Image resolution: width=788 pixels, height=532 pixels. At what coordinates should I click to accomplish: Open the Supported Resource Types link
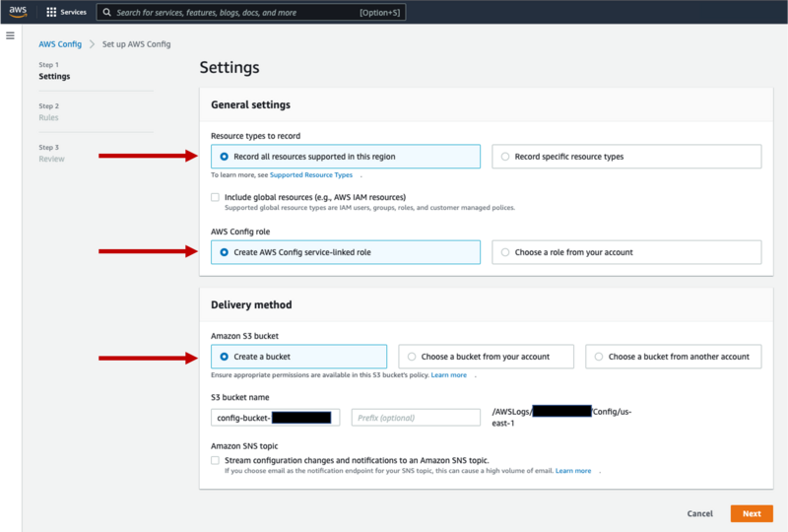311,175
